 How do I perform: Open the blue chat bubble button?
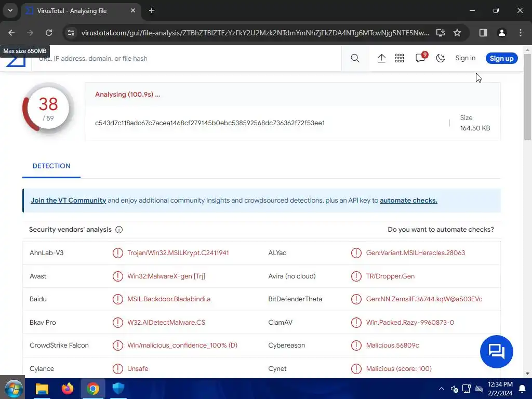click(x=496, y=352)
